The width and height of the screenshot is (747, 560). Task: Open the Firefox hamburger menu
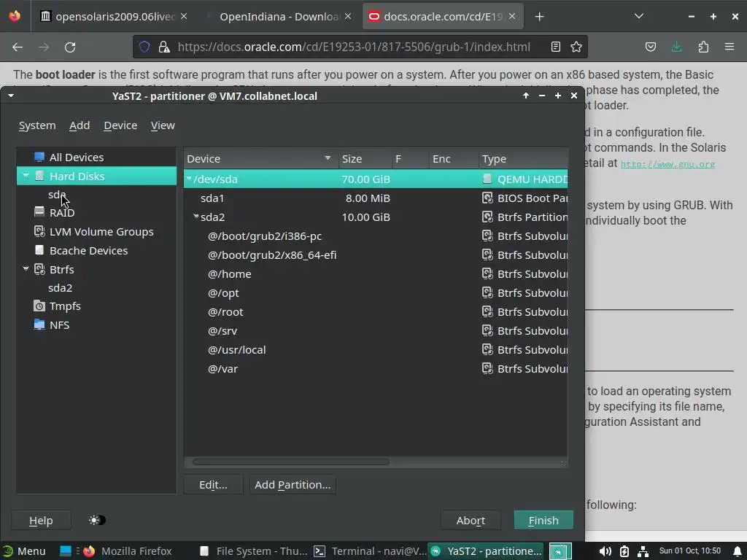[729, 47]
